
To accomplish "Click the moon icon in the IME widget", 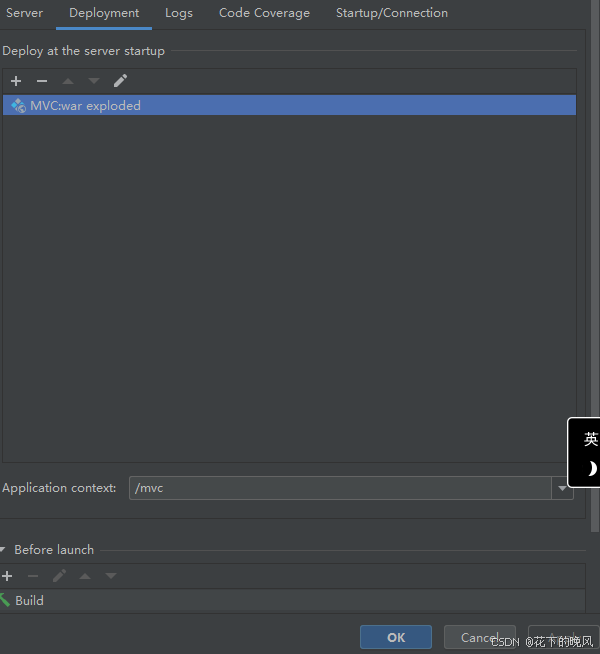I will [591, 469].
